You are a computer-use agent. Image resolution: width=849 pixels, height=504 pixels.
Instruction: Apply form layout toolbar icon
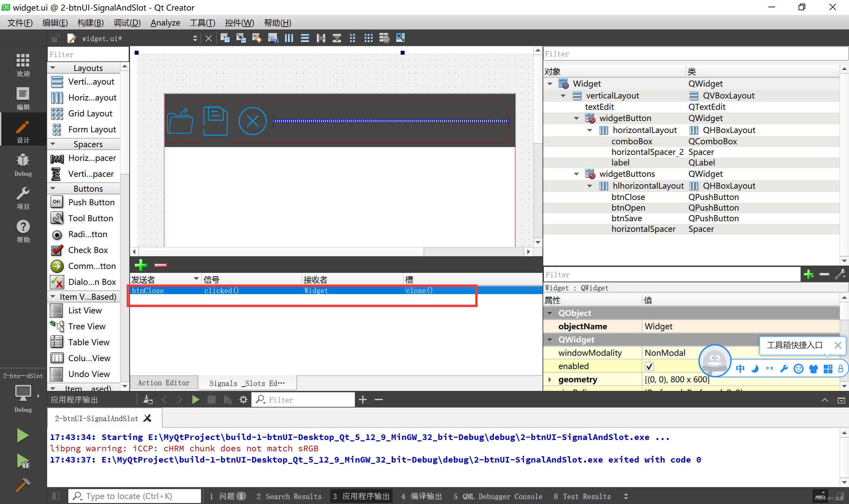tap(353, 38)
